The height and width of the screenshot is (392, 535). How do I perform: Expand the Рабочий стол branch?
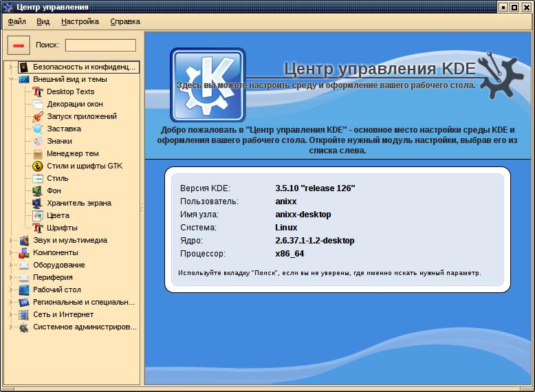pyautogui.click(x=11, y=290)
